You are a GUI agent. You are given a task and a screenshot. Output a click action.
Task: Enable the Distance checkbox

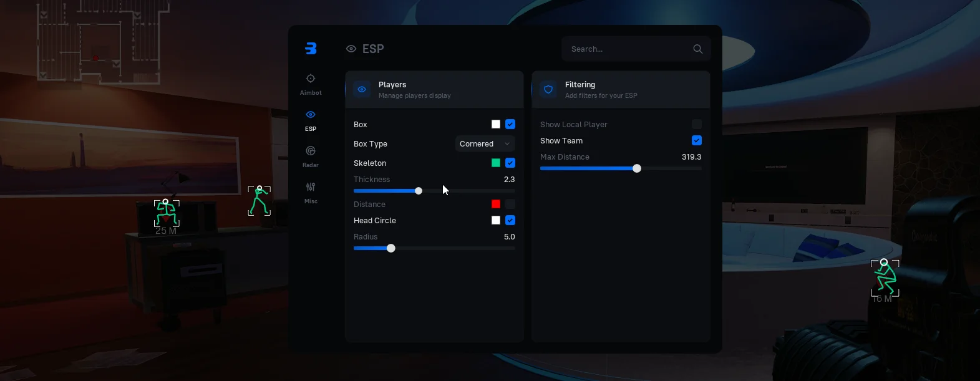point(510,205)
